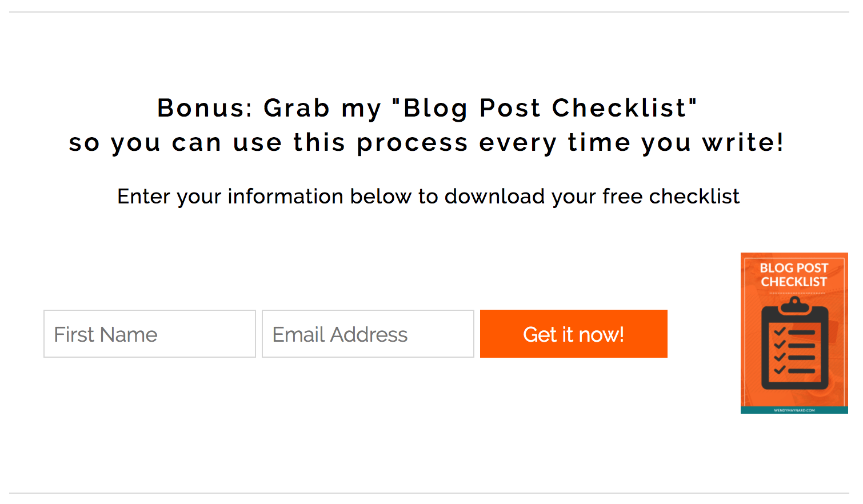
Task: Click the BLOG POST CHECKLIST title on cover
Action: tap(794, 275)
